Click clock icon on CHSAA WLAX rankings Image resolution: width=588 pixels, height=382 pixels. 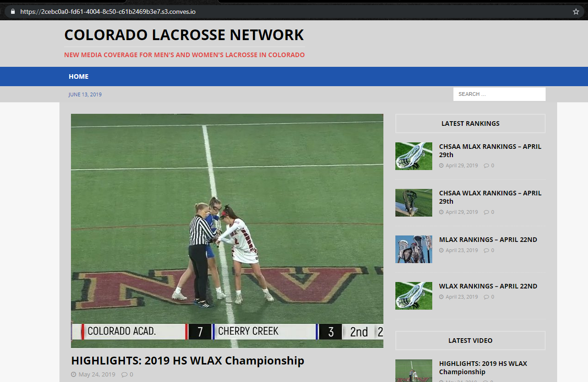tap(441, 212)
